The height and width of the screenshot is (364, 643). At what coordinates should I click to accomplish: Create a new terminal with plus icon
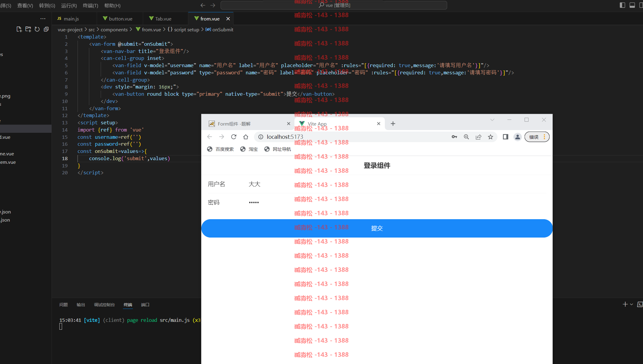[x=625, y=304]
